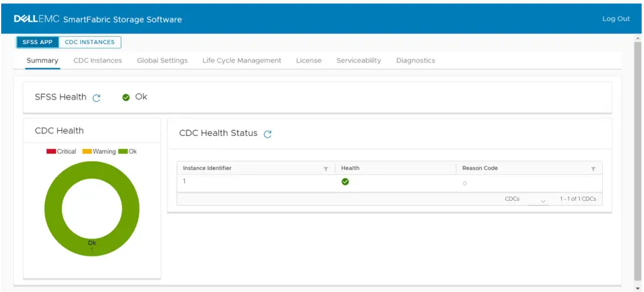Click the SFSS Health Ok checkmark icon
Image resolution: width=644 pixels, height=292 pixels.
click(x=126, y=97)
